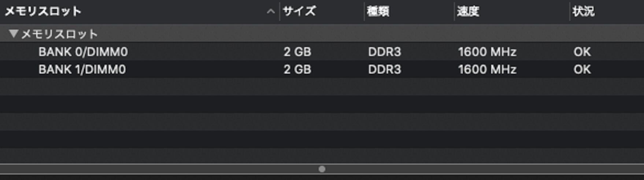Click the OK status of BANK 1/DIMM0
The height and width of the screenshot is (180, 644).
(582, 69)
